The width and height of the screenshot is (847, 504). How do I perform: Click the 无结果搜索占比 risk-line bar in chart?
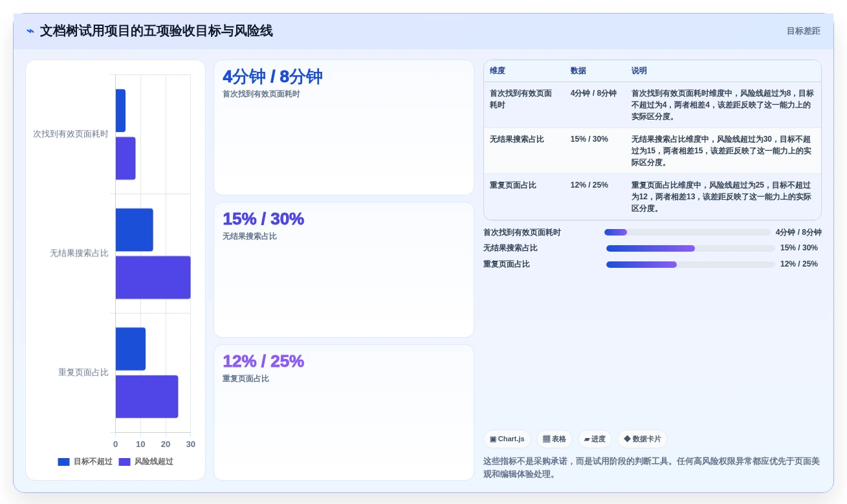coord(153,278)
